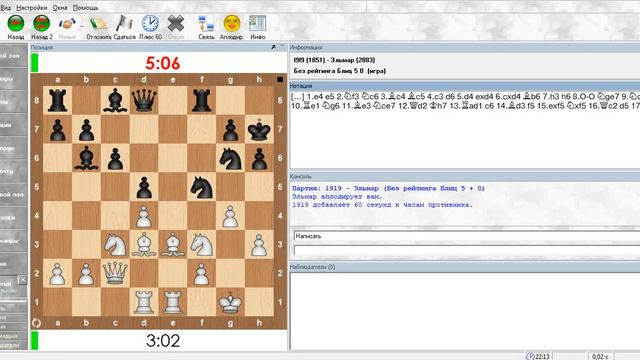Click console line 'Эльмар аплодирует вам.'
This screenshot has height=360, width=640.
point(337,197)
